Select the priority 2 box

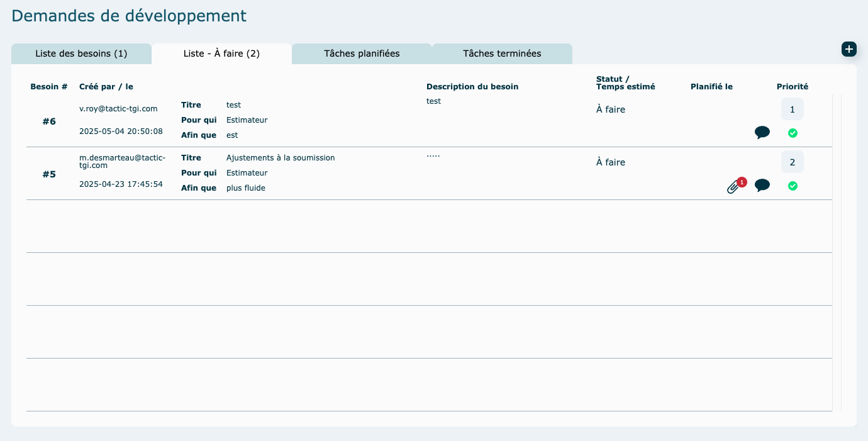point(792,162)
